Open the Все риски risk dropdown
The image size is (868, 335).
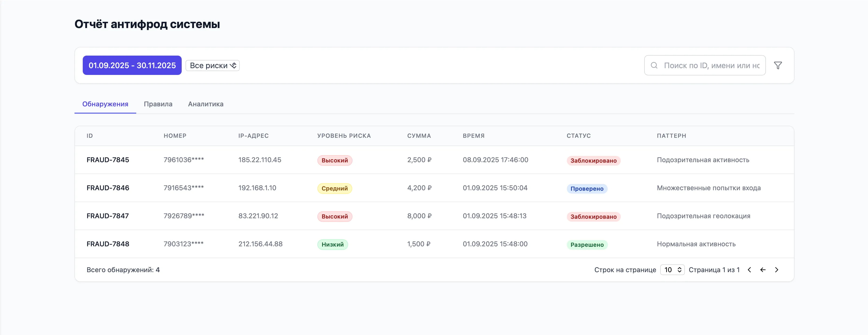pyautogui.click(x=212, y=65)
